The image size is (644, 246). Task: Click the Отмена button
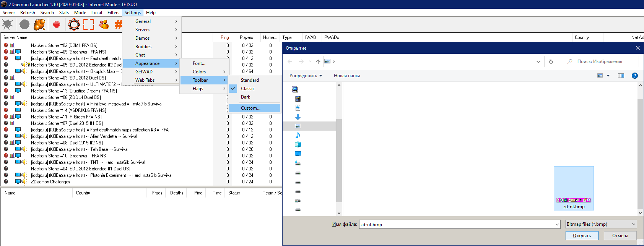pyautogui.click(x=620, y=236)
